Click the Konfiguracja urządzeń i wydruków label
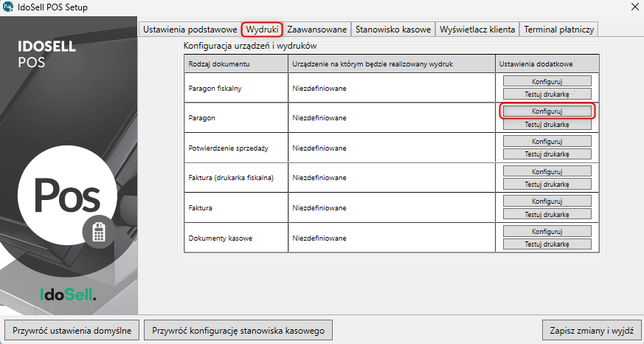Viewport: 644px width, 344px height. (250, 46)
